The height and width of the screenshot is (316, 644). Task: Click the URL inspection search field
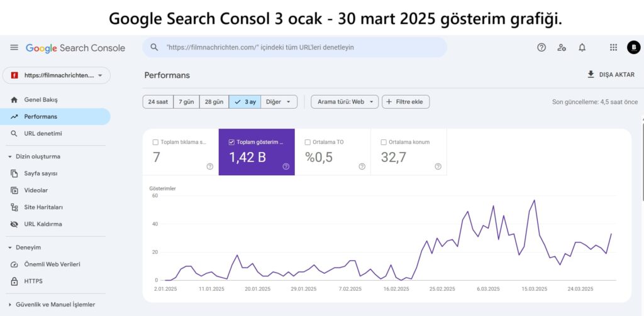[294, 47]
